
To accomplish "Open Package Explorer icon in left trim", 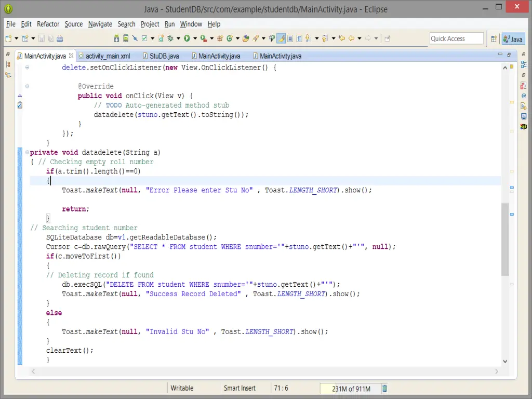I will (8, 64).
